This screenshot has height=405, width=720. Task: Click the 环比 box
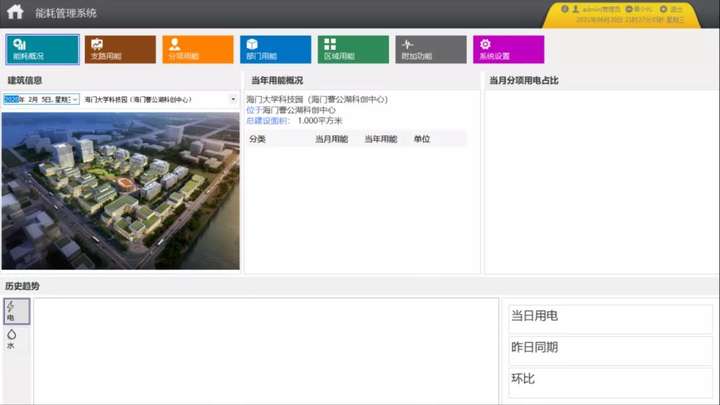tap(610, 382)
